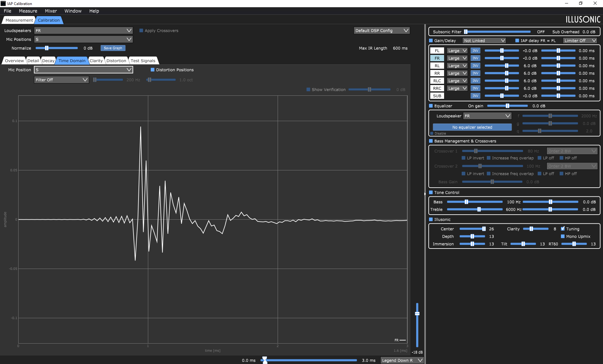Click the Bass frequency slider handle

coord(466,202)
